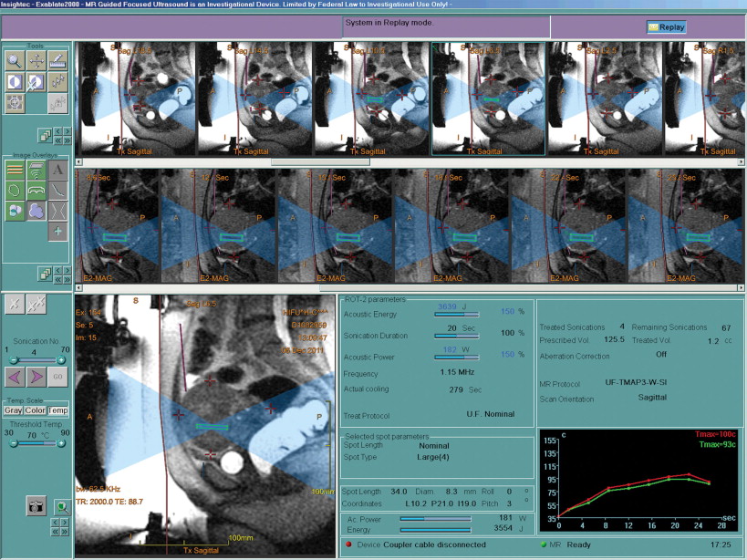Toggle the text annotation 'A' overlay

pos(57,168)
